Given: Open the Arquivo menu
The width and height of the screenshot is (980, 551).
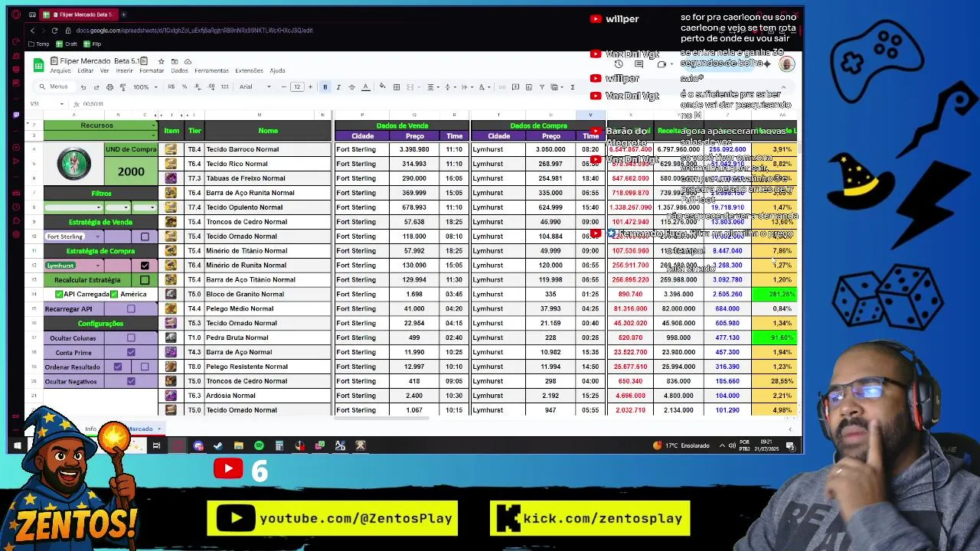Looking at the screenshot, I should [x=60, y=71].
